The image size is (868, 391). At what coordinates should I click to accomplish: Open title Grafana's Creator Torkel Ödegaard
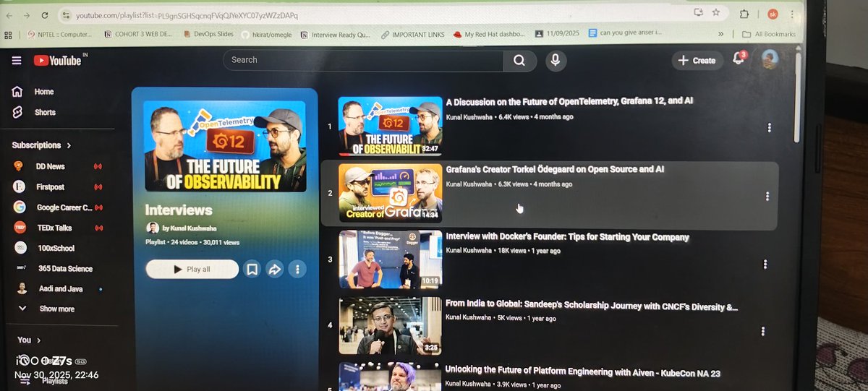pos(555,169)
